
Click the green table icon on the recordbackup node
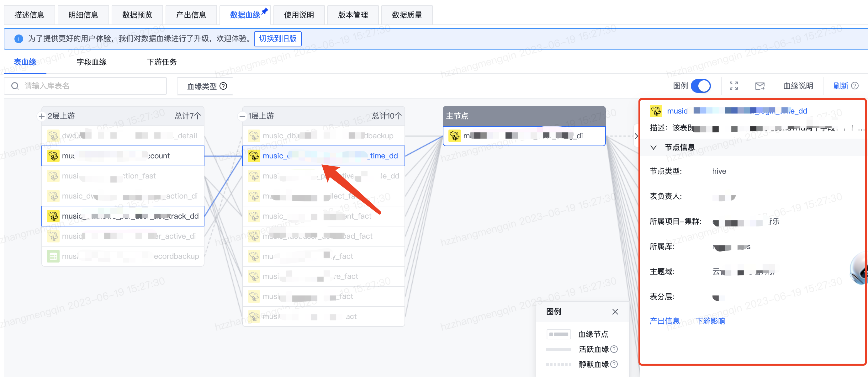pyautogui.click(x=53, y=256)
